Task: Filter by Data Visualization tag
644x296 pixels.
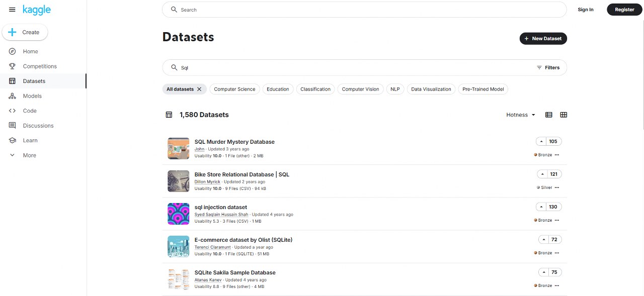Action: pos(431,89)
